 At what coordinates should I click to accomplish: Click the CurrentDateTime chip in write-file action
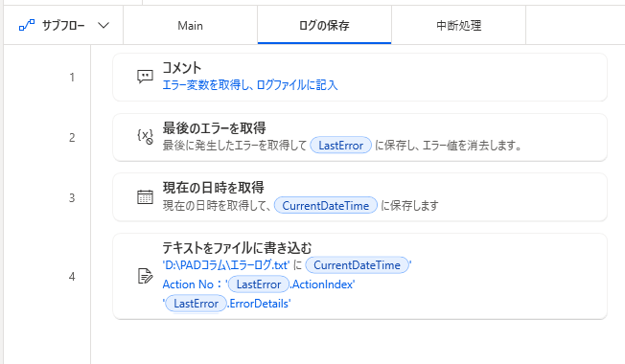pyautogui.click(x=357, y=265)
